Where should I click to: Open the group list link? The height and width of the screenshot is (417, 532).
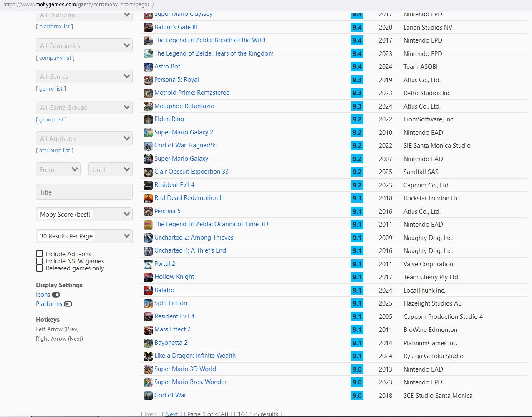click(51, 119)
